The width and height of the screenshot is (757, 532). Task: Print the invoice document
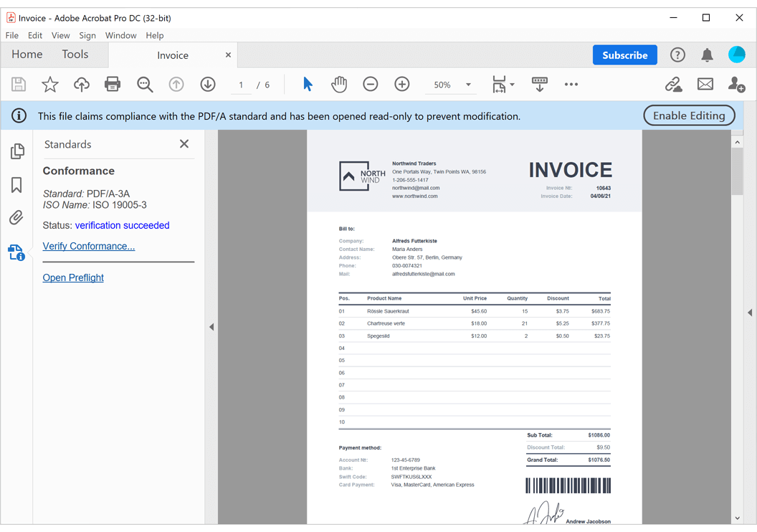coord(113,84)
